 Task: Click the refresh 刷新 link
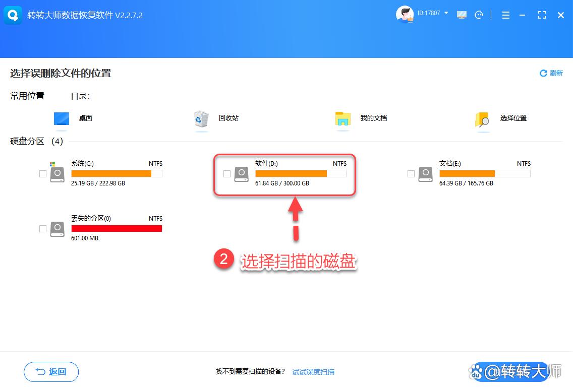click(x=551, y=73)
